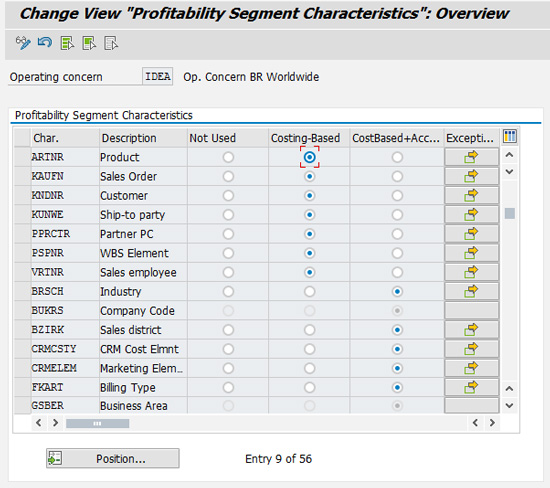This screenshot has width=550, height=488.
Task: Click the bottom scroll-down arrow of table
Action: click(510, 405)
